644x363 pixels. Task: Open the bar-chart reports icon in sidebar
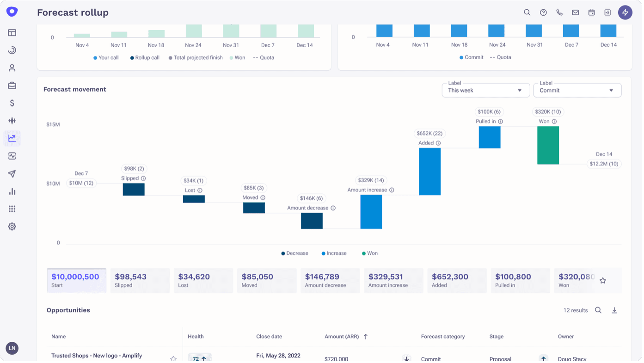pyautogui.click(x=12, y=191)
